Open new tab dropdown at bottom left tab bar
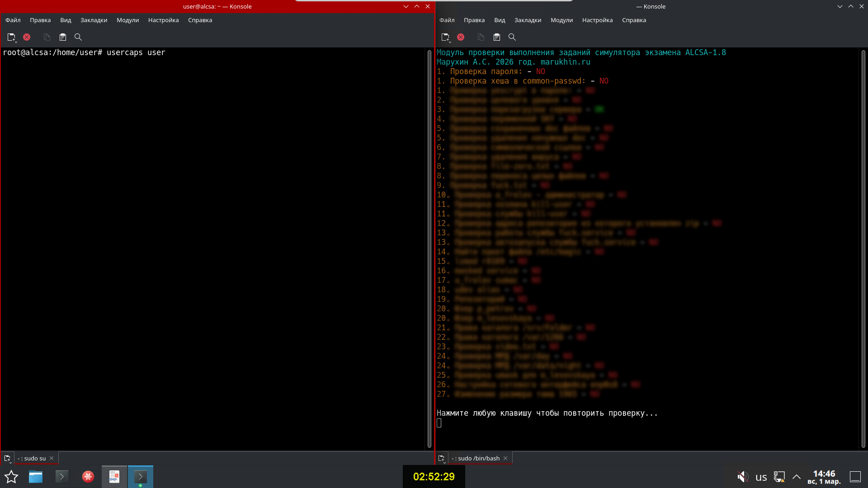The image size is (868, 488). click(x=8, y=458)
